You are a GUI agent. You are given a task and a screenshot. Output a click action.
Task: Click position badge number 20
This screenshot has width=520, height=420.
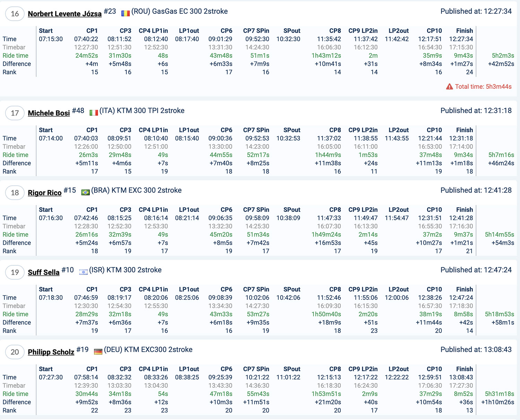[15, 352]
